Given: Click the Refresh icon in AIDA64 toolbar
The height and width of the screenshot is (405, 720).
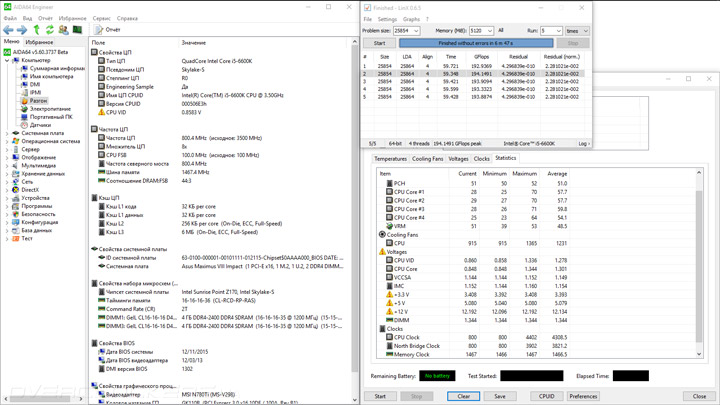Looking at the screenshot, I should coord(50,30).
